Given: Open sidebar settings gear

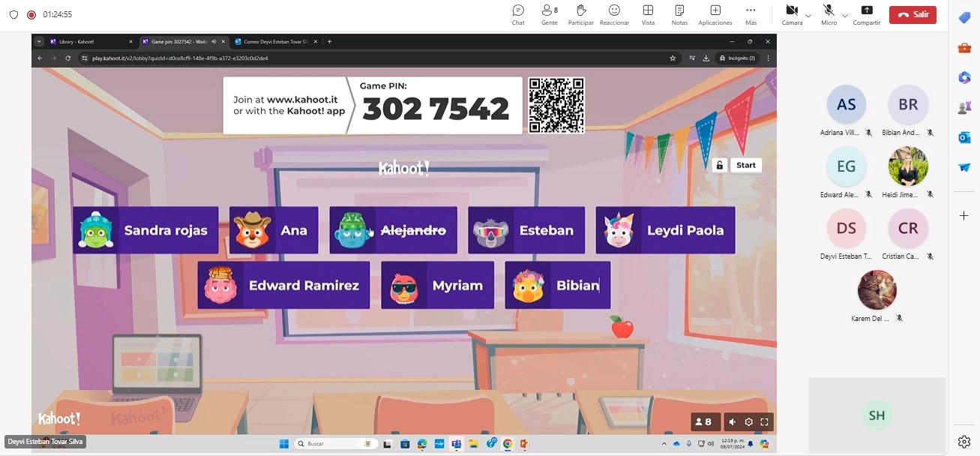Looking at the screenshot, I should (x=964, y=441).
